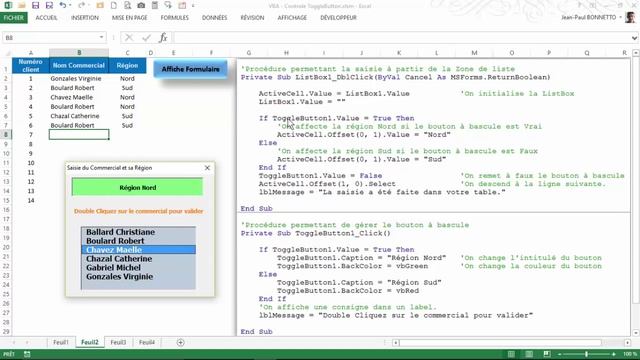Select Ballard Christiane in the list box
Viewport: 640px width, 360px height.
[138, 232]
